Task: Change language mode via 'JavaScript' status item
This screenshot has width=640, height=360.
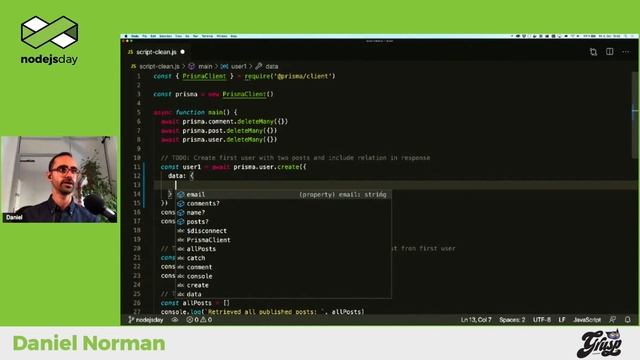Action: pyautogui.click(x=587, y=320)
